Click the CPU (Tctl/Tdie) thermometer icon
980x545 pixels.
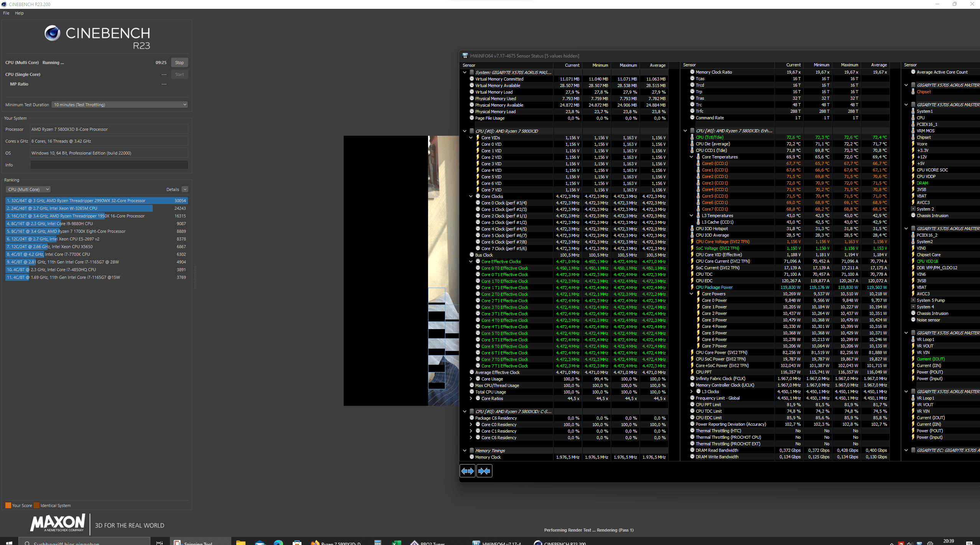[692, 137]
